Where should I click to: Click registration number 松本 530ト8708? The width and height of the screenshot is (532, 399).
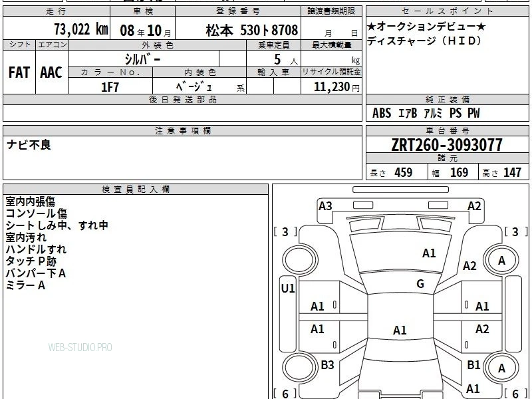point(252,31)
